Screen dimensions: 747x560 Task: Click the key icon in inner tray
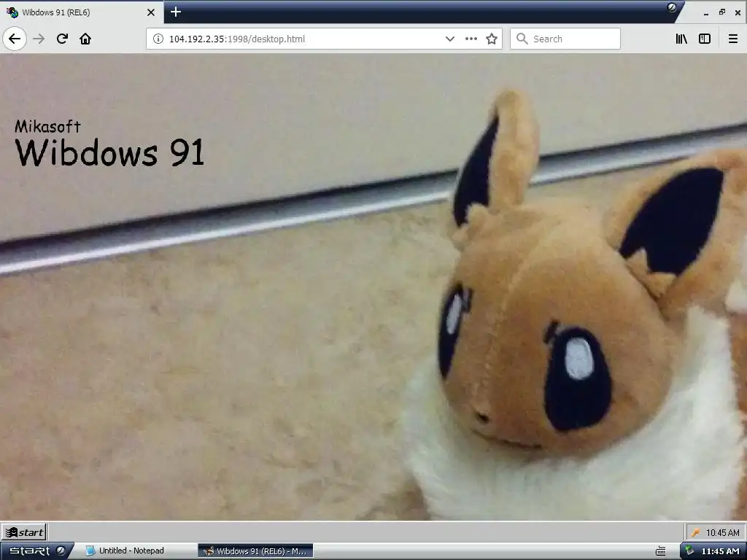pos(695,532)
